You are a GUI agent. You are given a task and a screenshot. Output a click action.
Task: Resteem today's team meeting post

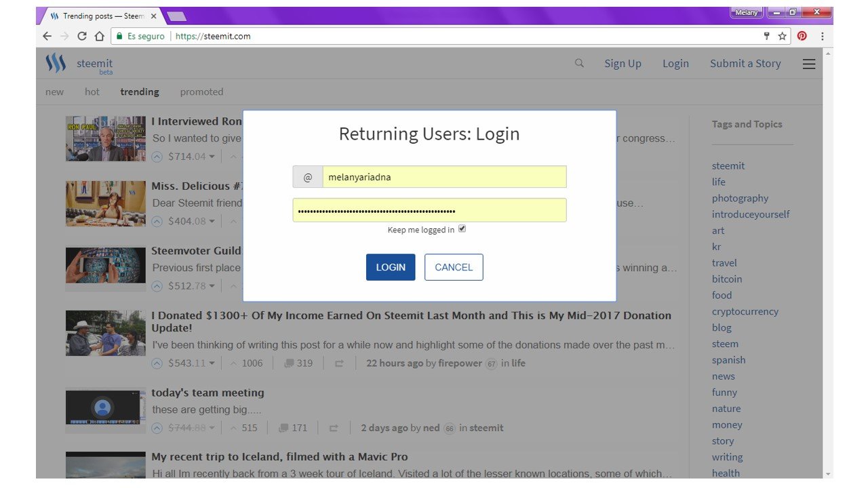(334, 428)
